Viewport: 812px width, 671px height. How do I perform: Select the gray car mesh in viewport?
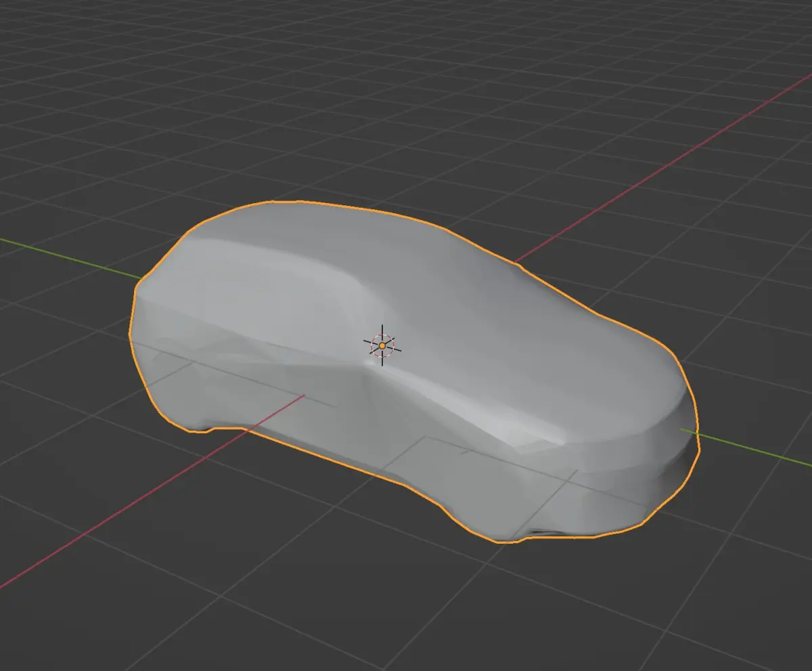(x=413, y=371)
